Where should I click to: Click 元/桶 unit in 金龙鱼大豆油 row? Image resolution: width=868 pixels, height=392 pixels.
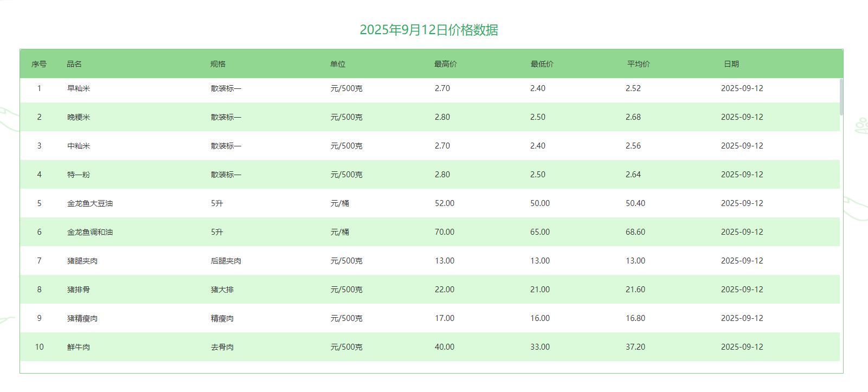pyautogui.click(x=340, y=203)
